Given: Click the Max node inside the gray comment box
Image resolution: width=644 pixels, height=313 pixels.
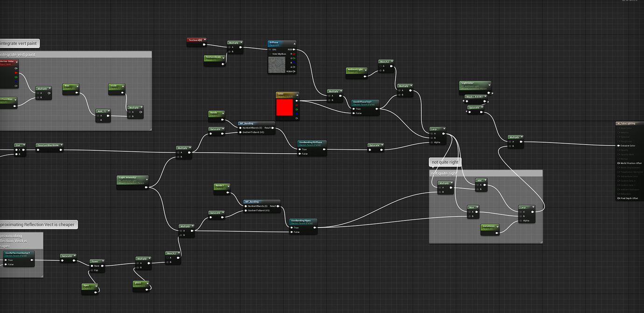Looking at the screenshot, I should pyautogui.click(x=472, y=207).
